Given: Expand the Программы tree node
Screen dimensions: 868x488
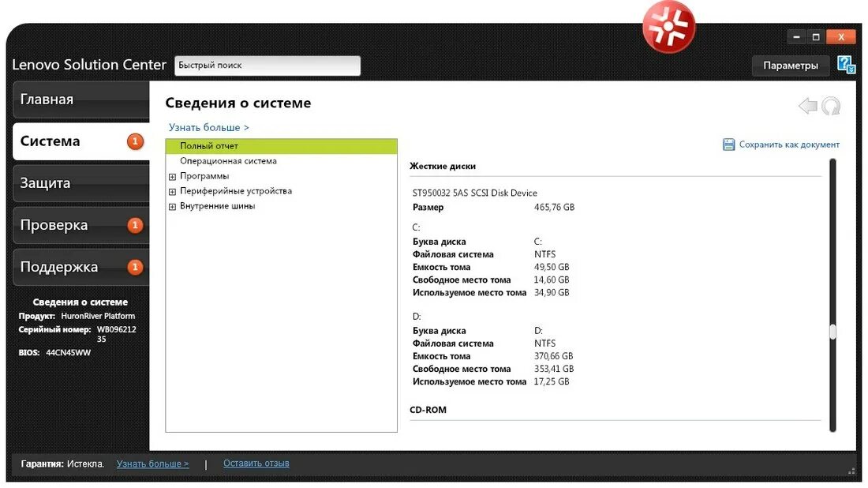Looking at the screenshot, I should pos(172,177).
